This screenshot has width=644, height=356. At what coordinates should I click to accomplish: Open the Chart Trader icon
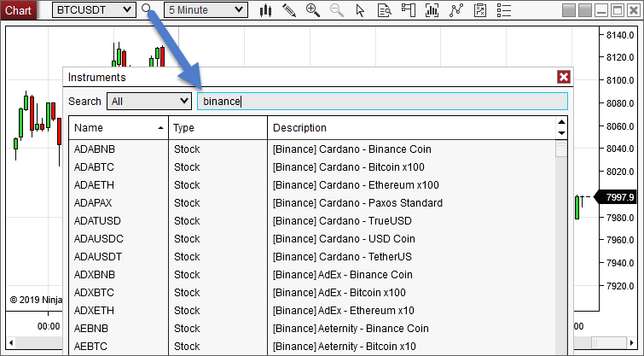(x=409, y=10)
